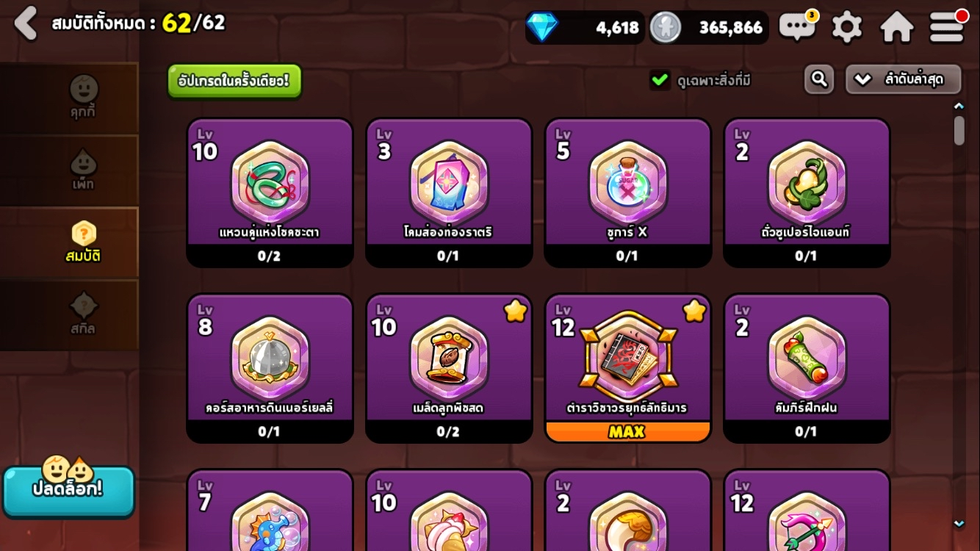Toggle star favorite on ตำราวิชาวรยุทธ์ treasure
Image resolution: width=980 pixels, height=551 pixels.
pos(694,311)
